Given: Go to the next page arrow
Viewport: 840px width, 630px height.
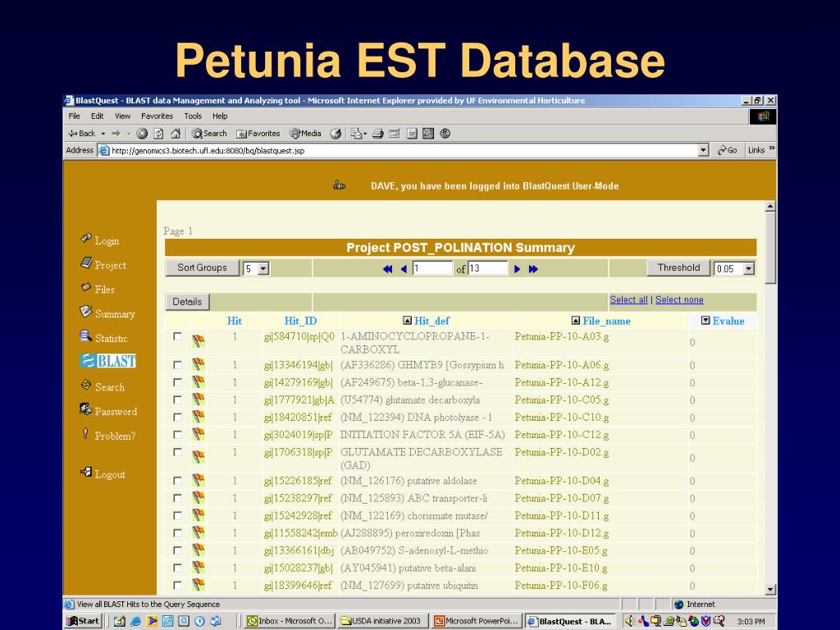Looking at the screenshot, I should pos(517,269).
